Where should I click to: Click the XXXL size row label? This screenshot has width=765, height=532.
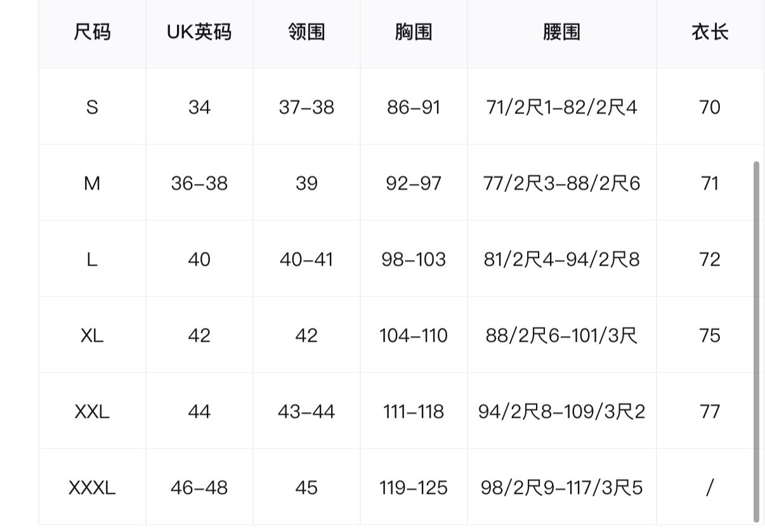pos(92,488)
